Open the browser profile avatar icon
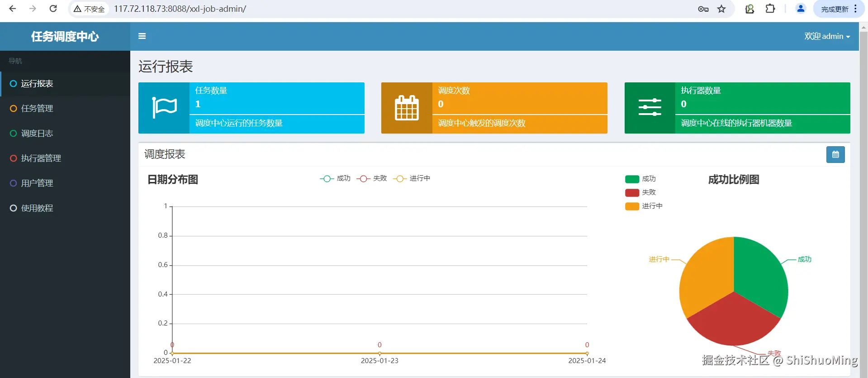Viewport: 868px width, 378px height. pos(801,9)
